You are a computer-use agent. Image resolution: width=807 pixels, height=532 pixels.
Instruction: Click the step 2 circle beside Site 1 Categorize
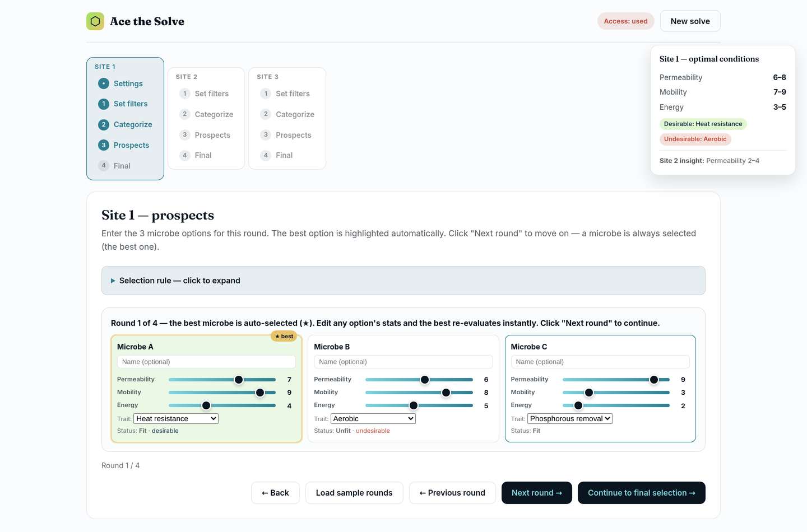point(104,124)
